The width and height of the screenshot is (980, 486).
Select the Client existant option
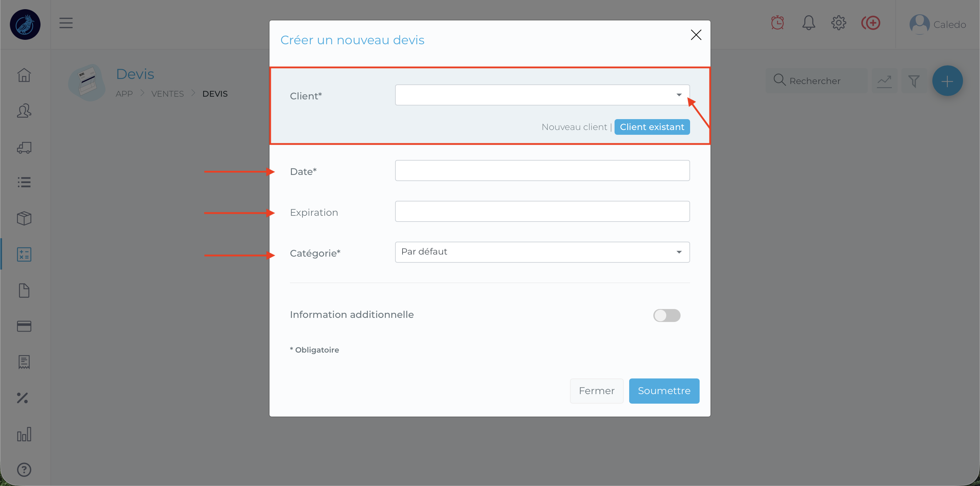click(652, 127)
